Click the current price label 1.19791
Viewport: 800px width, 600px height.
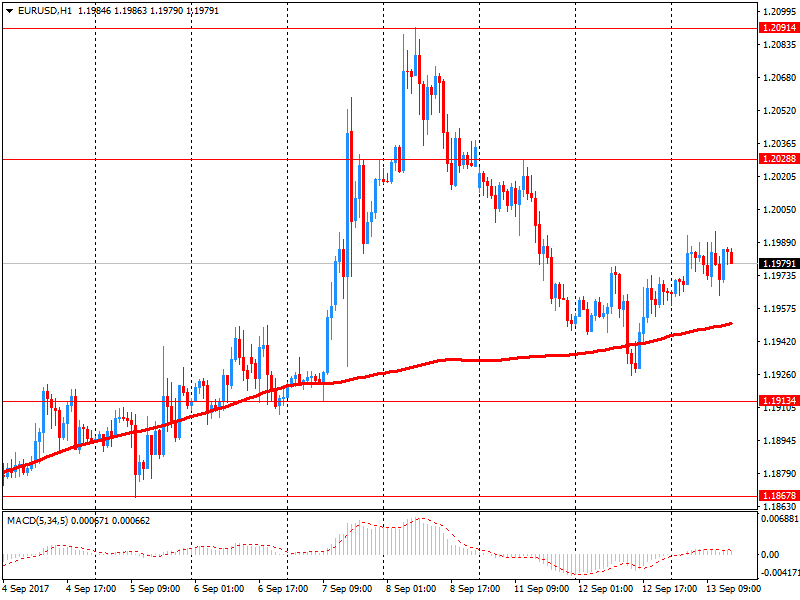click(779, 263)
